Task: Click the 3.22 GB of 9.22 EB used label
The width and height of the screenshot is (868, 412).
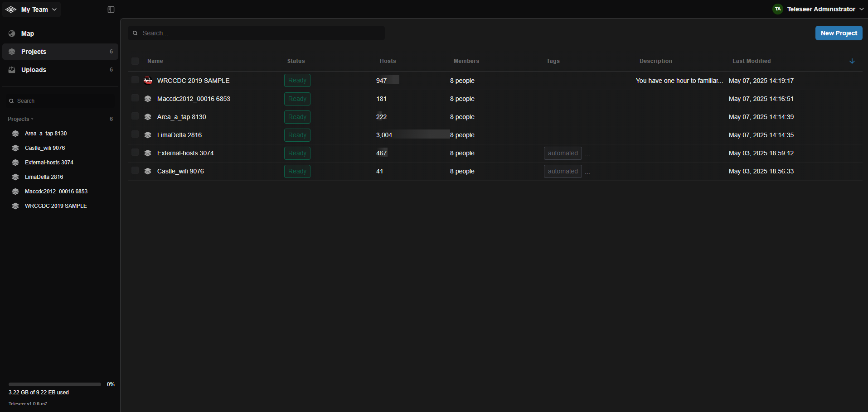Action: point(39,393)
